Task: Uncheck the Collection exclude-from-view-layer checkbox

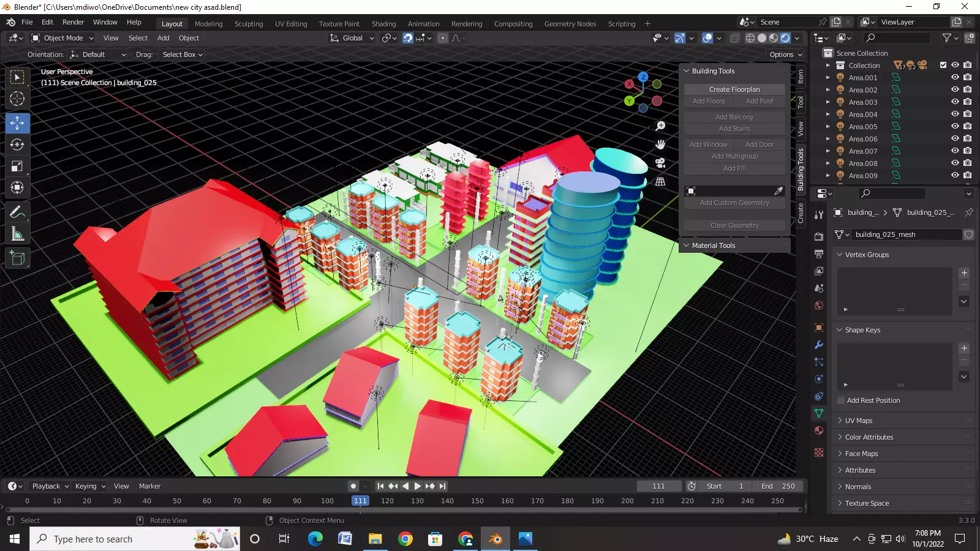Action: (x=943, y=65)
